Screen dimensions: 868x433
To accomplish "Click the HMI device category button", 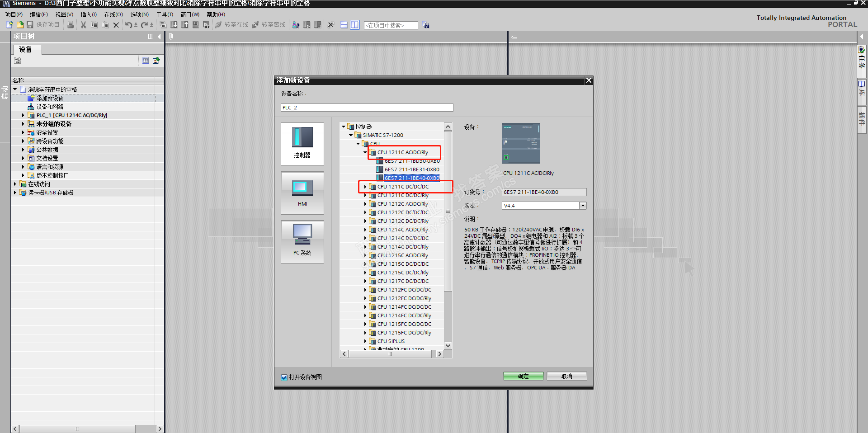I will tap(302, 193).
